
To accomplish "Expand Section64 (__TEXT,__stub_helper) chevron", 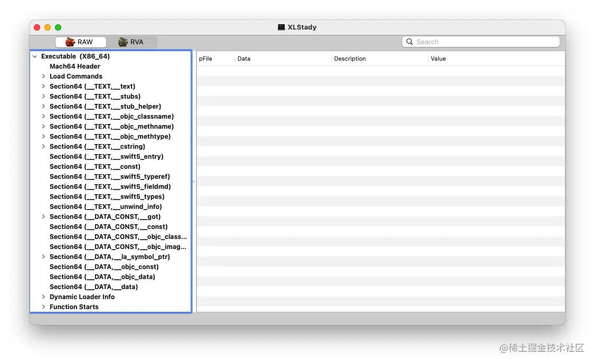I will 43,107.
